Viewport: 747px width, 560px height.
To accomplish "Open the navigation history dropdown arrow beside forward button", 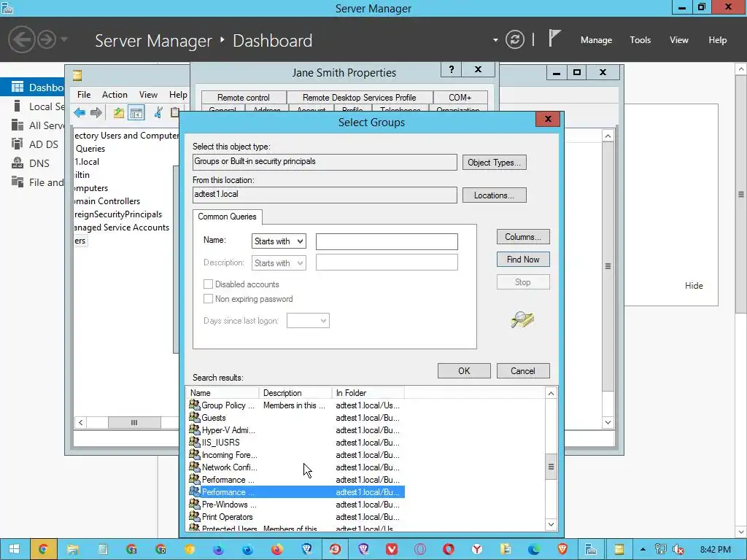I will [x=64, y=39].
